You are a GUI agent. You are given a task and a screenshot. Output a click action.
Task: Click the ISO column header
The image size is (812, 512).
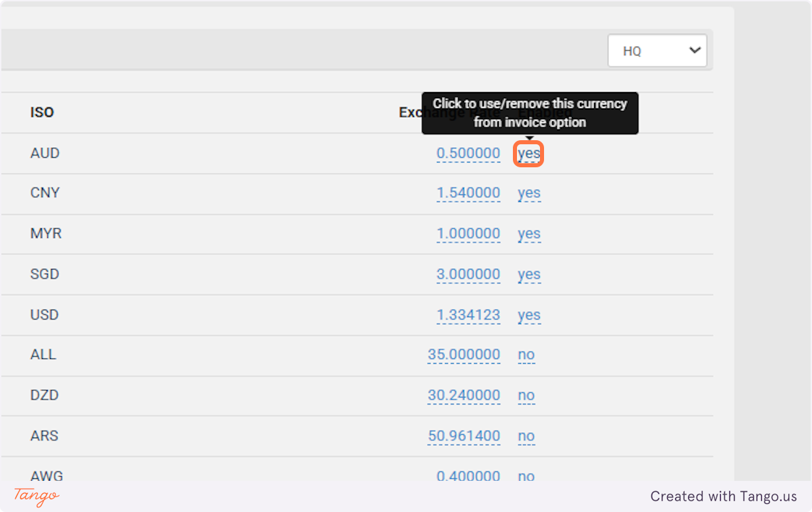[x=42, y=112]
